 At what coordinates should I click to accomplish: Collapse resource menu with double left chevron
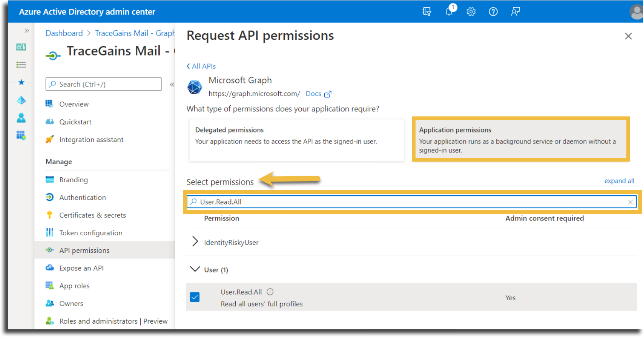(x=172, y=84)
